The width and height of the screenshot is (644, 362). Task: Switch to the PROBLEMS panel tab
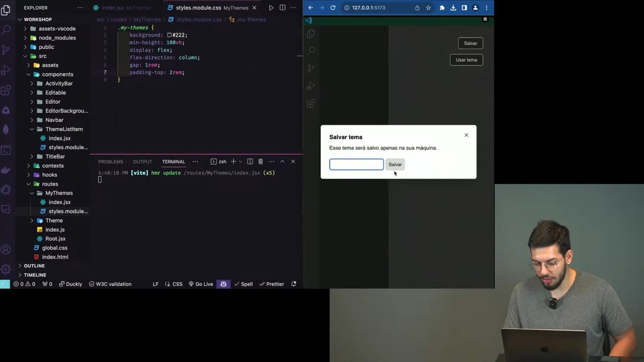[111, 162]
